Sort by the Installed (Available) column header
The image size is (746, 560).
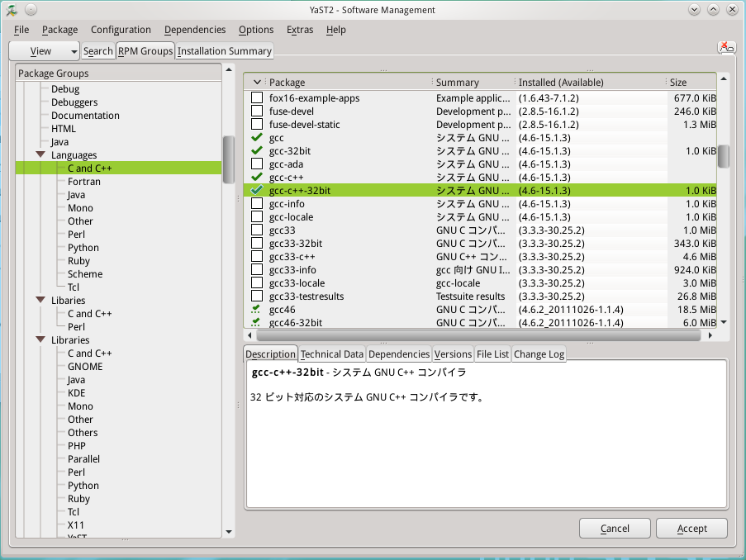(590, 83)
